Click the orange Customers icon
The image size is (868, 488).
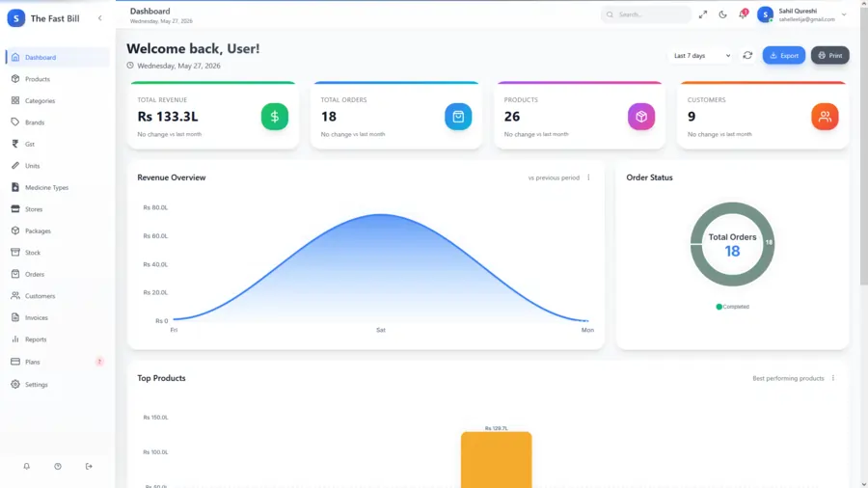(825, 117)
